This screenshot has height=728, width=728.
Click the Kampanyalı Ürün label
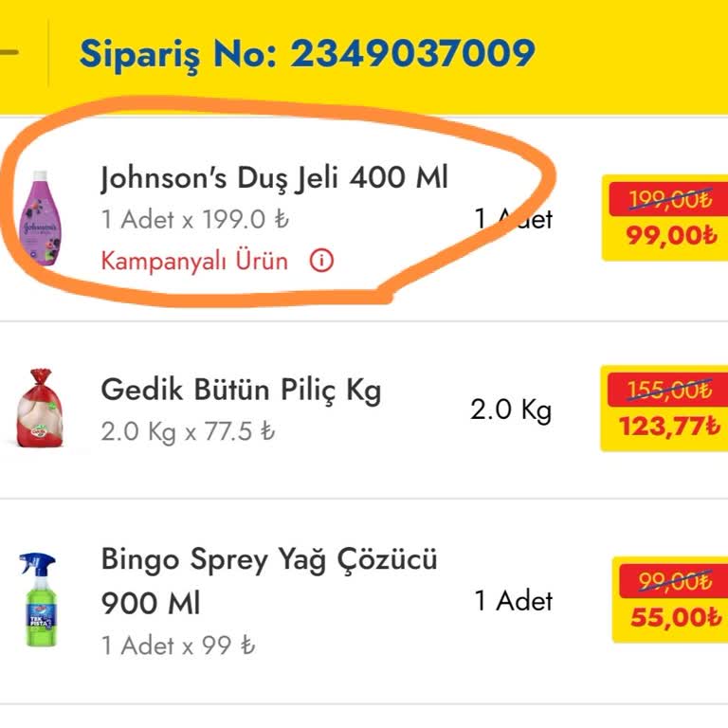194,260
